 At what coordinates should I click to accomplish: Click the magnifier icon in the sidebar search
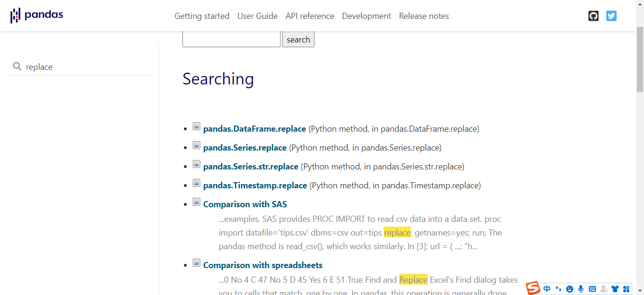click(17, 67)
